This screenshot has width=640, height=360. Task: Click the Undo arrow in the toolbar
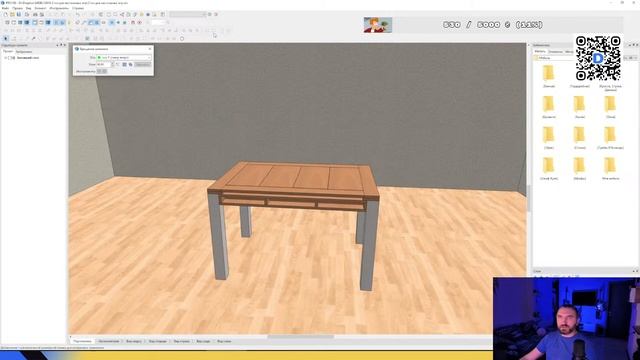coord(78,15)
